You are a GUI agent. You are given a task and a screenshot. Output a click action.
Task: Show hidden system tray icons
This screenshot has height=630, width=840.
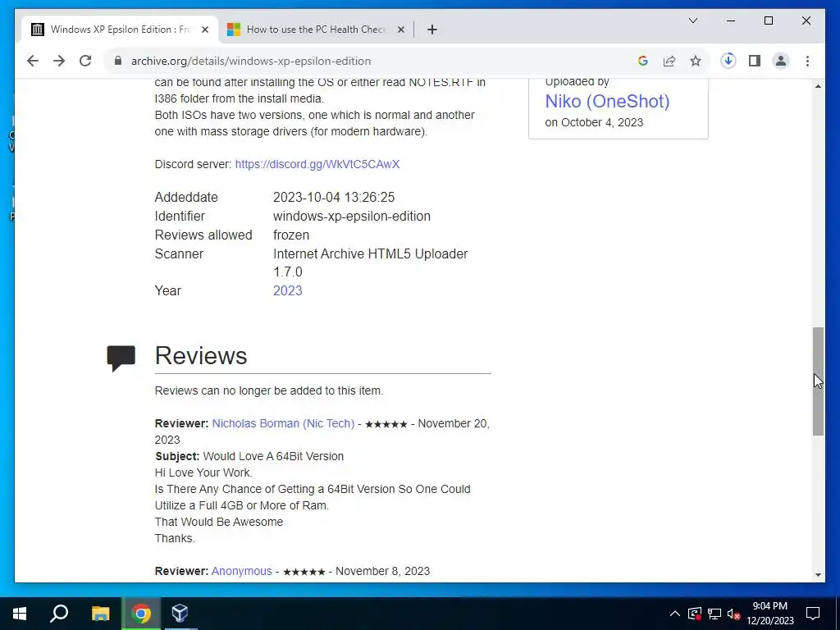coord(675,614)
